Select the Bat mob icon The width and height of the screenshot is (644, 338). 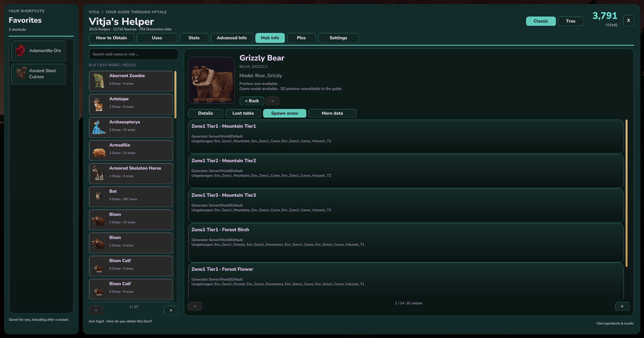coord(98,197)
